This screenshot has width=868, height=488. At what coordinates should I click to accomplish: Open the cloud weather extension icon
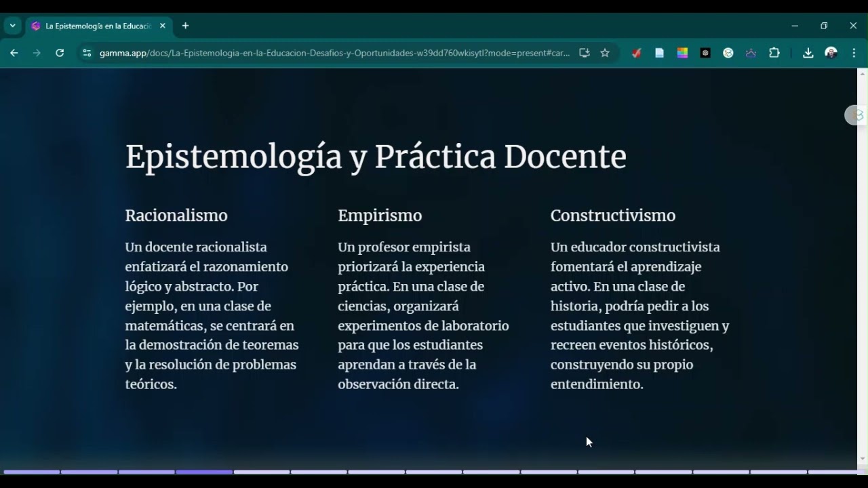751,53
